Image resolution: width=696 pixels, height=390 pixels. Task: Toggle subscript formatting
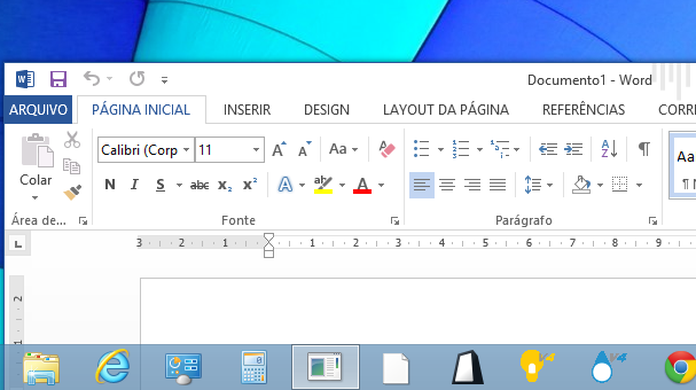(x=225, y=185)
